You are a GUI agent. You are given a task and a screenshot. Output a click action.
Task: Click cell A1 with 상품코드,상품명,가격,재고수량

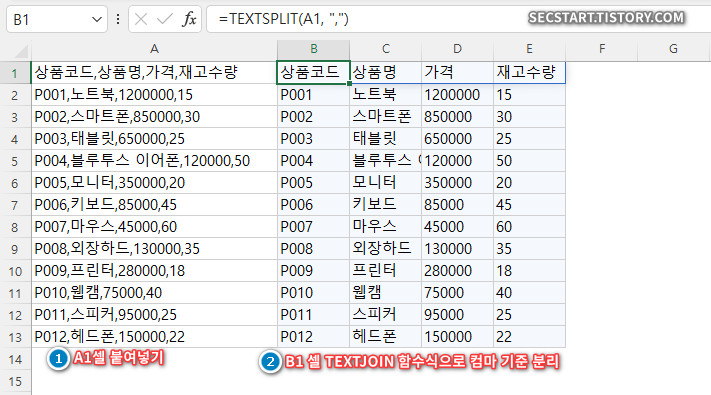(x=154, y=73)
